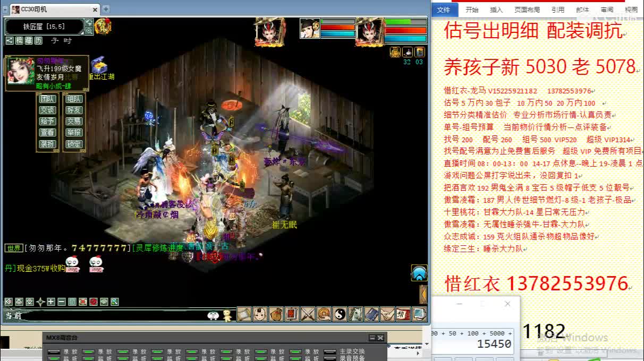Click the gold 宝 badge icon
This screenshot has height=361, width=644.
(x=103, y=26)
